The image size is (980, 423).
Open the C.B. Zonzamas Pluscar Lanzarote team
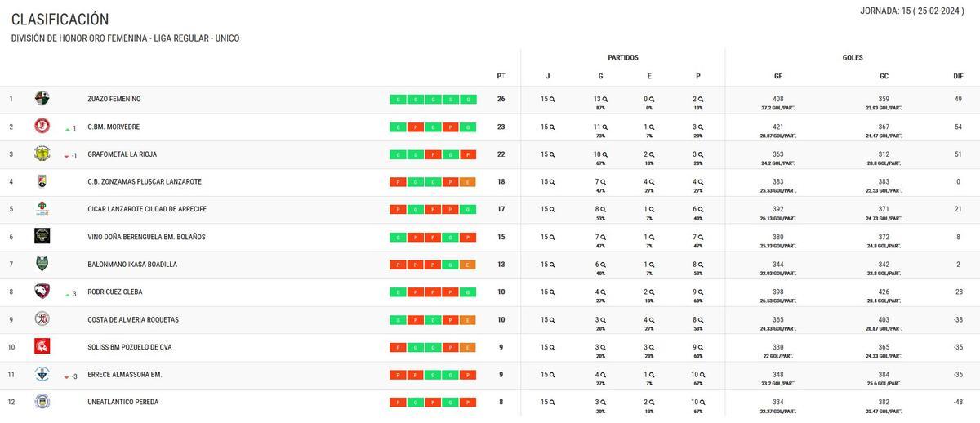144,181
